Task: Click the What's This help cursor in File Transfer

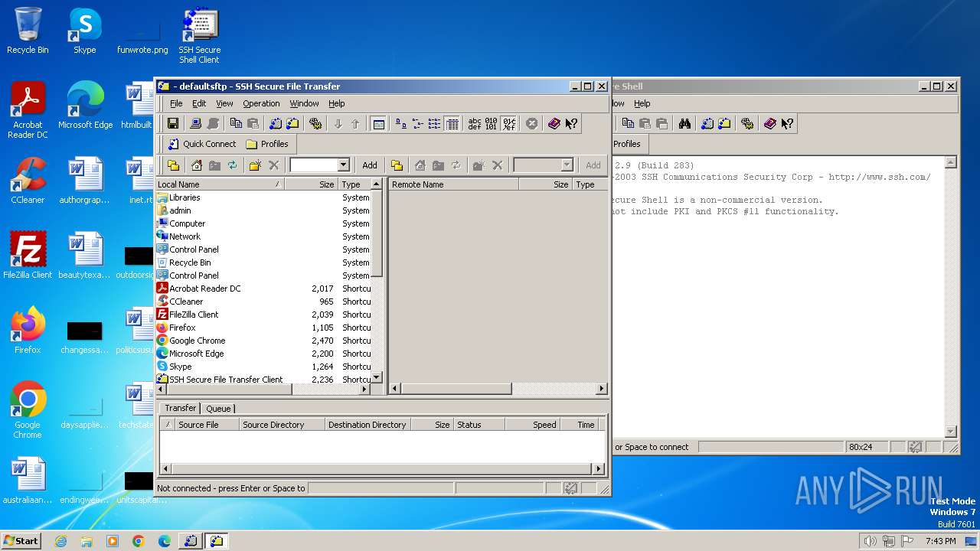Action: coord(571,124)
